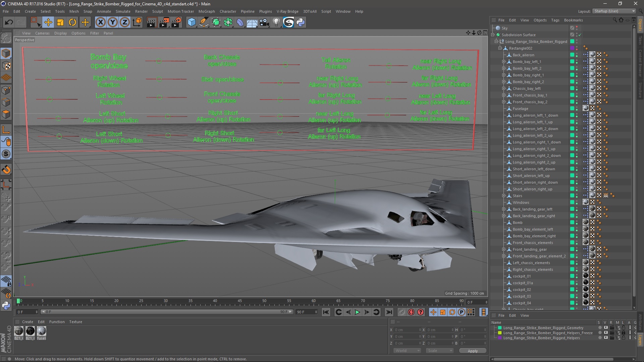Select the Move tool

pos(48,22)
